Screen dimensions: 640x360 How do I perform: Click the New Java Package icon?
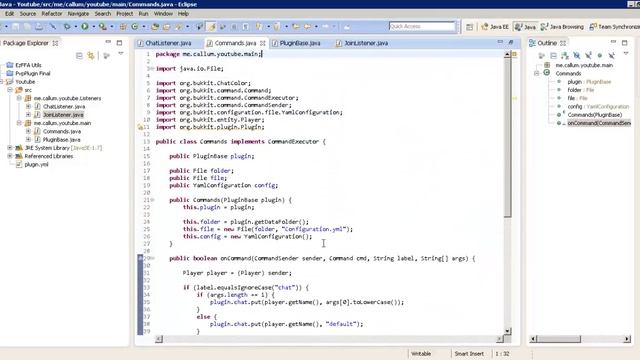point(123,27)
